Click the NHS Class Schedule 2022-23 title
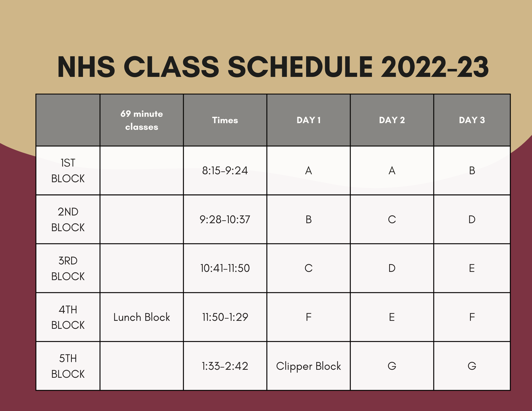The image size is (532, 411). (x=273, y=67)
